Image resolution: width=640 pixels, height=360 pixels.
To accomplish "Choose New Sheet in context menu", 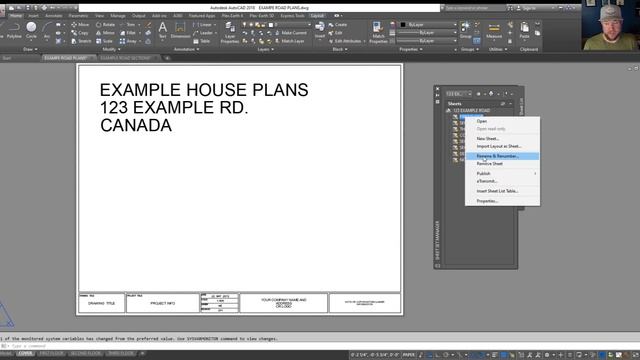I will pos(502,139).
